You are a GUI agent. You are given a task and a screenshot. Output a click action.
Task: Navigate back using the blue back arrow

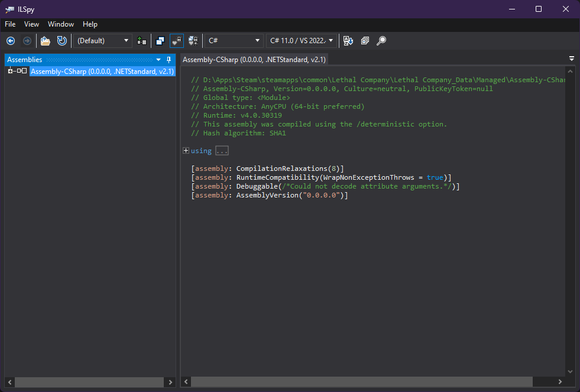(x=10, y=41)
